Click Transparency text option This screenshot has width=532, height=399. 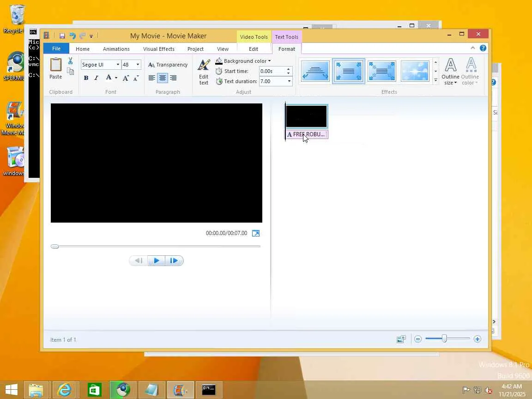pyautogui.click(x=168, y=65)
